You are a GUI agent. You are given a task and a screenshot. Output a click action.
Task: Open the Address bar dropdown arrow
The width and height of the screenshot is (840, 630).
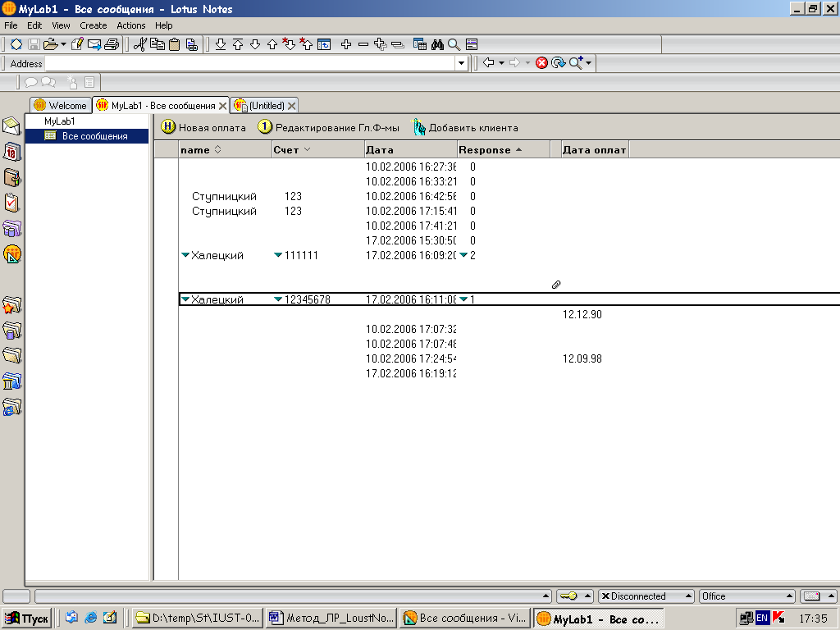[x=461, y=63]
